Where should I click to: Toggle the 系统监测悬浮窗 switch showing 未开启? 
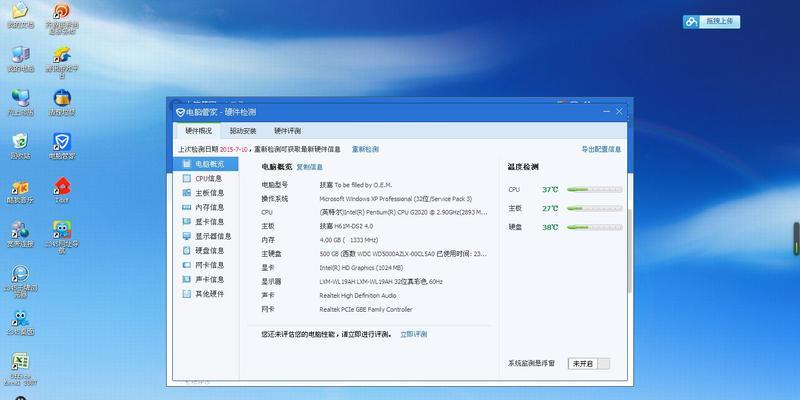click(589, 364)
